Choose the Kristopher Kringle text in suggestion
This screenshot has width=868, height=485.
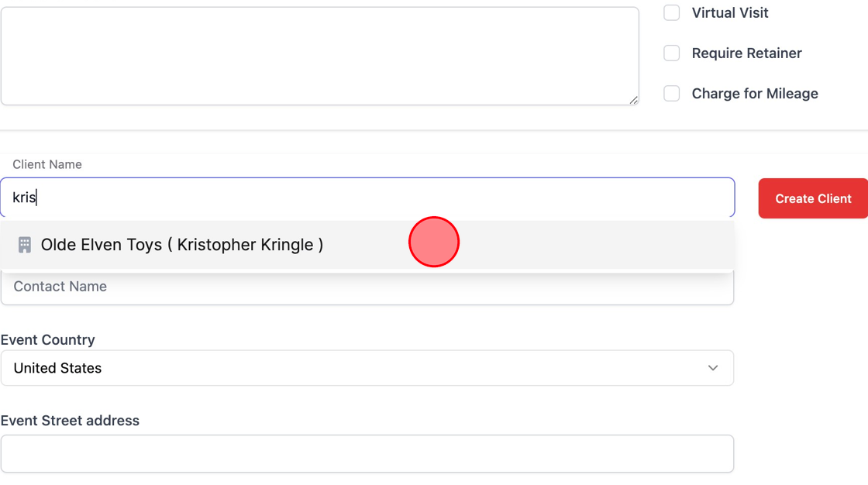point(245,245)
